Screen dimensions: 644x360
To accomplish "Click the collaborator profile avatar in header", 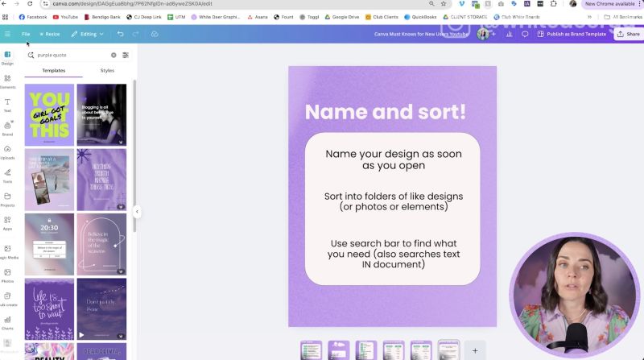I will coord(483,34).
